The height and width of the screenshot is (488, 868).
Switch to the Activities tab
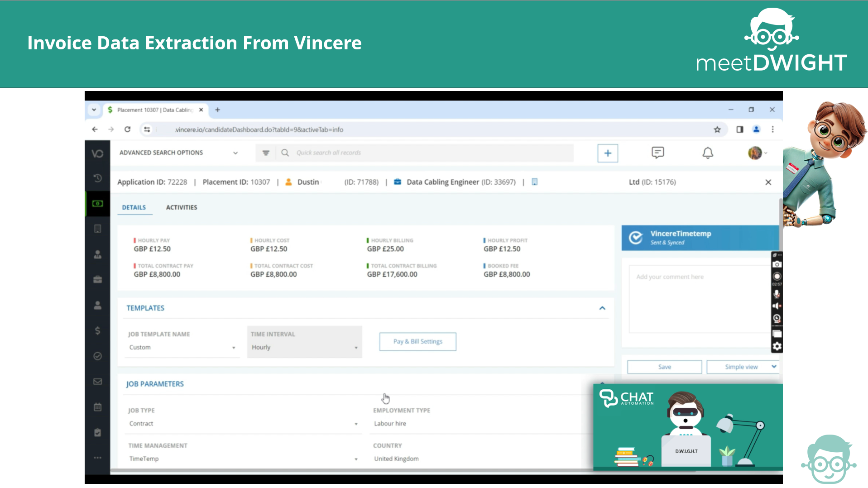pyautogui.click(x=182, y=207)
